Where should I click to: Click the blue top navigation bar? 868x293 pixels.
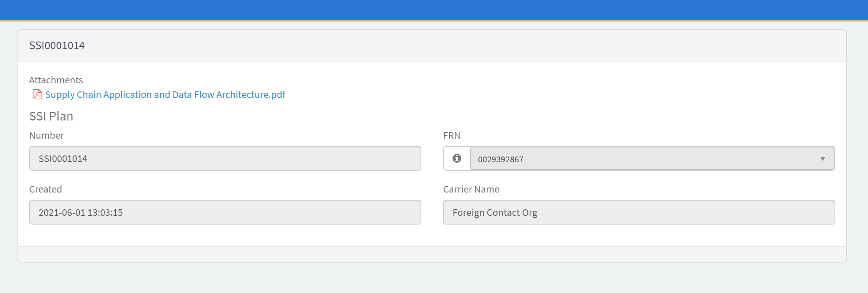(x=434, y=10)
